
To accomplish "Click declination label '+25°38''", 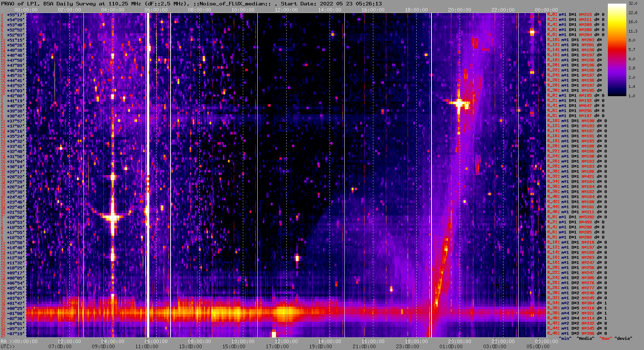I will [16, 192].
